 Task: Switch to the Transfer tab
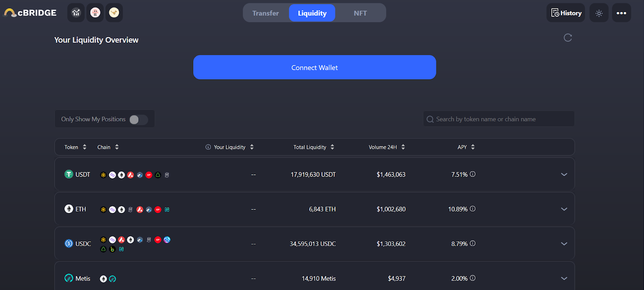265,13
